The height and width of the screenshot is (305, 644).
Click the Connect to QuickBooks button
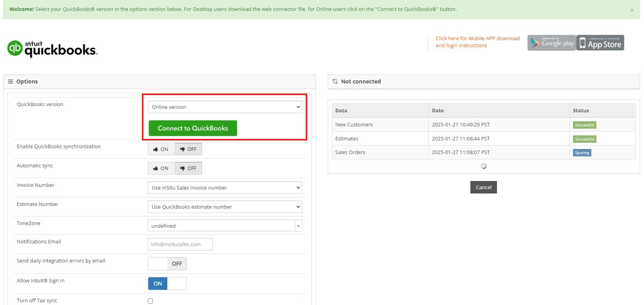coord(193,128)
